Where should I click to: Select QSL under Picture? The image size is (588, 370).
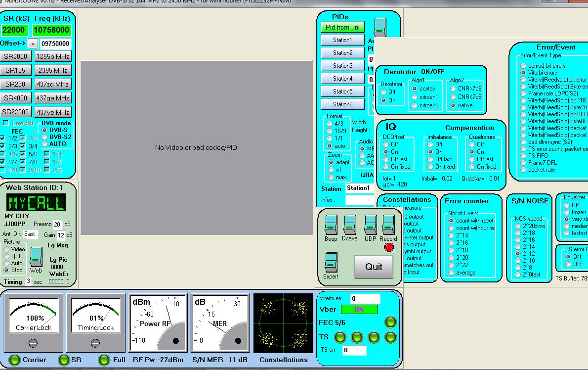click(6, 256)
